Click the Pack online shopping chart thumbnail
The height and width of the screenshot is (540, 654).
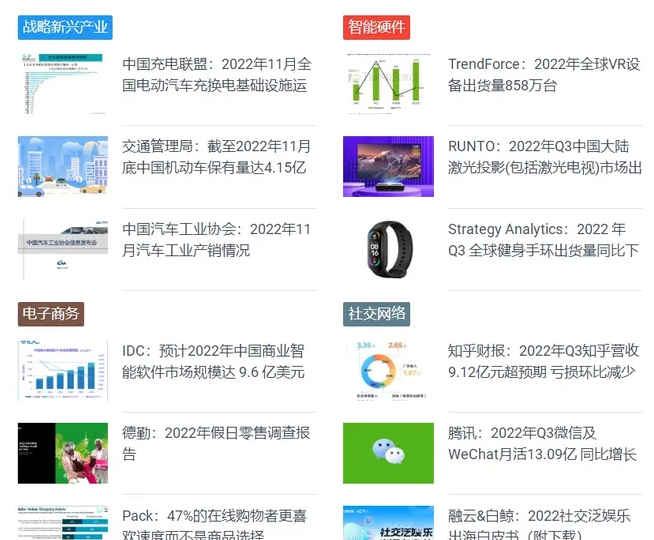(63, 523)
